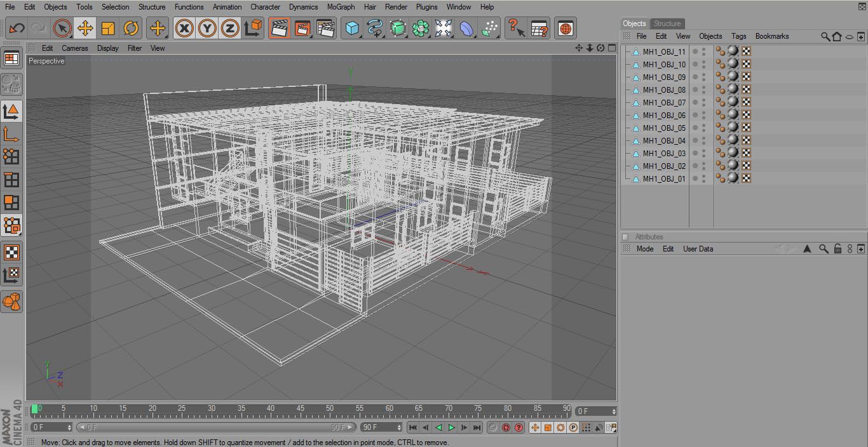Play the animation backwards

tap(438, 427)
